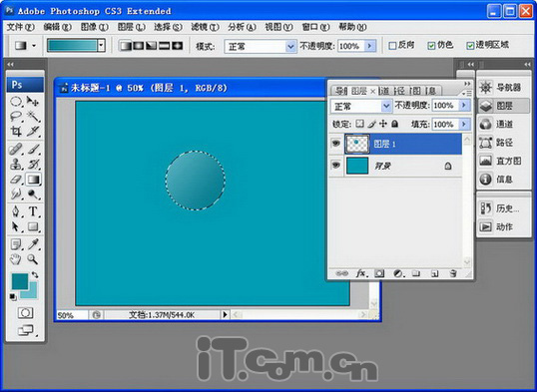This screenshot has height=392, width=537.
Task: Open the 图像 menu
Action: tap(94, 27)
